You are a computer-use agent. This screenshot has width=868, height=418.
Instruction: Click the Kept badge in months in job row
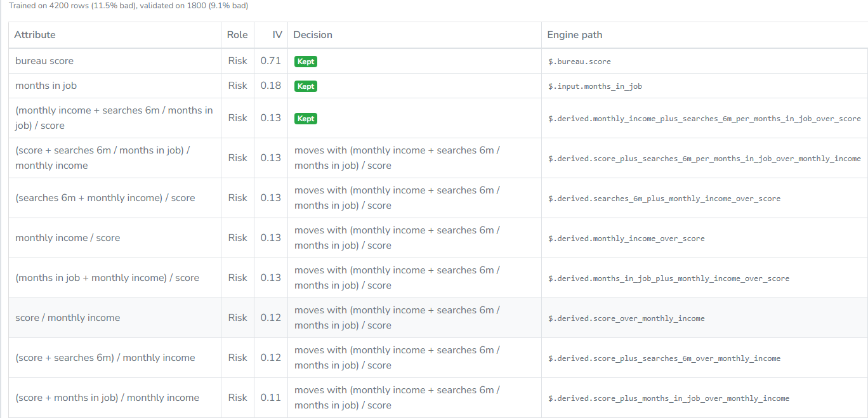tap(306, 86)
